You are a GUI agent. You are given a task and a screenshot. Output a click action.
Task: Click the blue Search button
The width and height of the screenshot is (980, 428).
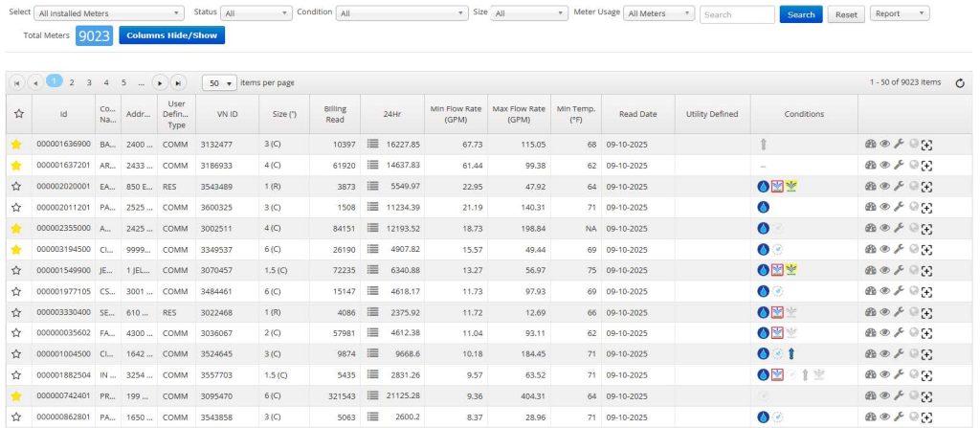(x=801, y=14)
